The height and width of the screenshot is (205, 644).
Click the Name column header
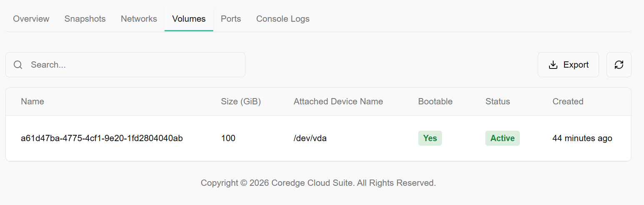coord(32,101)
